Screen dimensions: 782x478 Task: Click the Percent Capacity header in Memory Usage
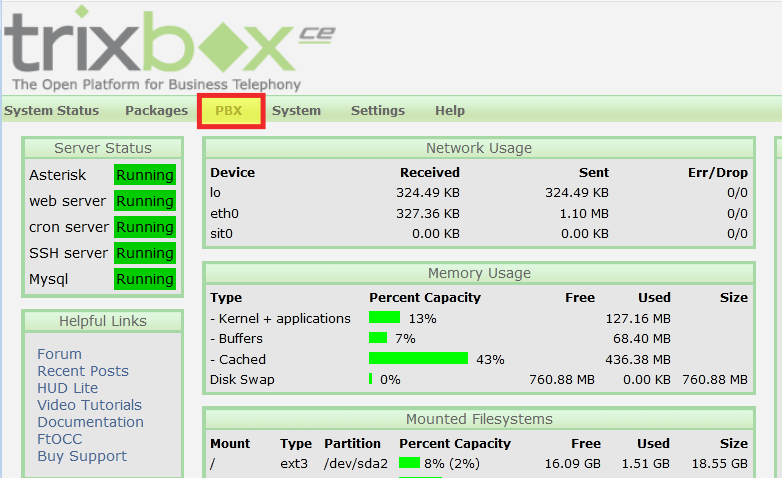pyautogui.click(x=425, y=297)
